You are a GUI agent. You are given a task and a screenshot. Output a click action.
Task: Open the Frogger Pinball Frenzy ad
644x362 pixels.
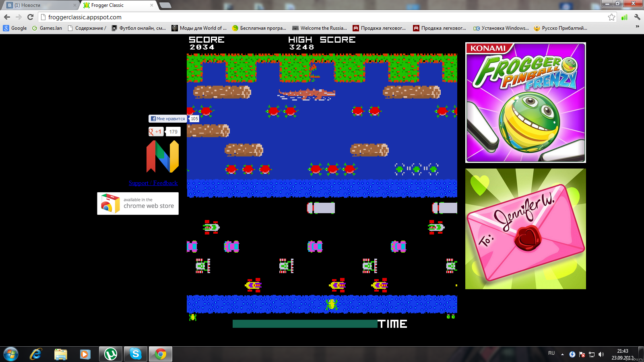pyautogui.click(x=525, y=103)
